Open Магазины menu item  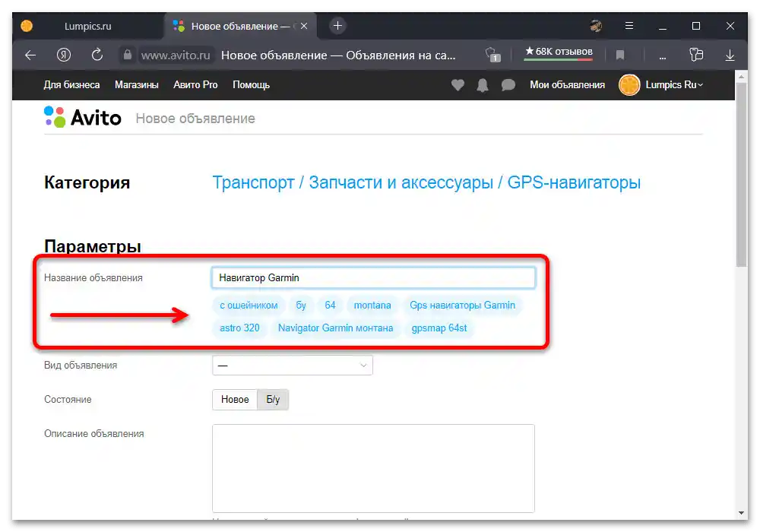pos(137,85)
